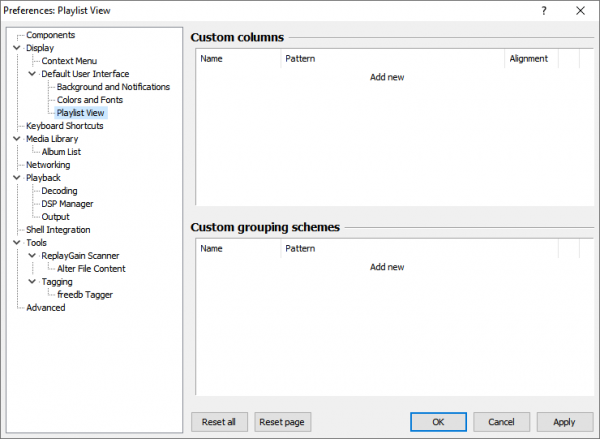Select DSP Manager page

[67, 204]
